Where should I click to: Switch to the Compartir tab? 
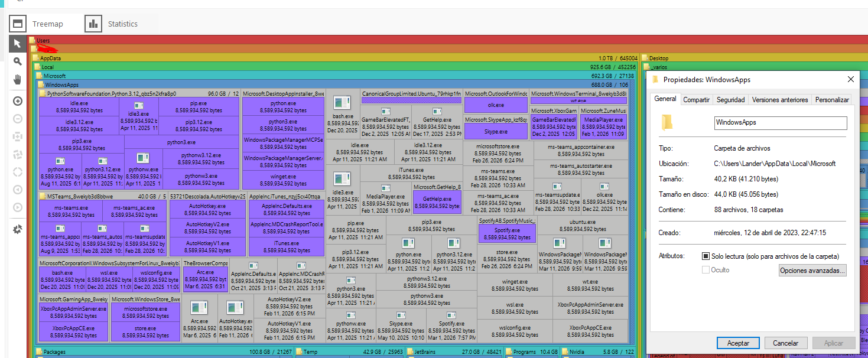tap(696, 100)
